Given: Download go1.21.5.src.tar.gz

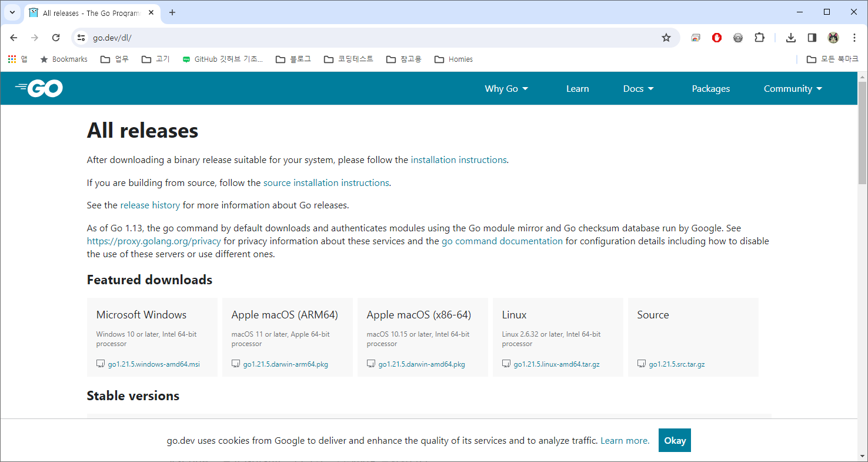Looking at the screenshot, I should click(x=671, y=364).
